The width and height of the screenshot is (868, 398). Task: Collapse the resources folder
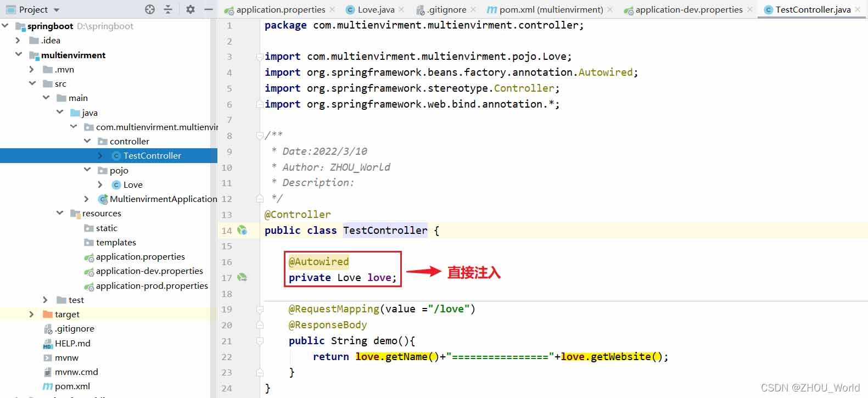point(60,212)
